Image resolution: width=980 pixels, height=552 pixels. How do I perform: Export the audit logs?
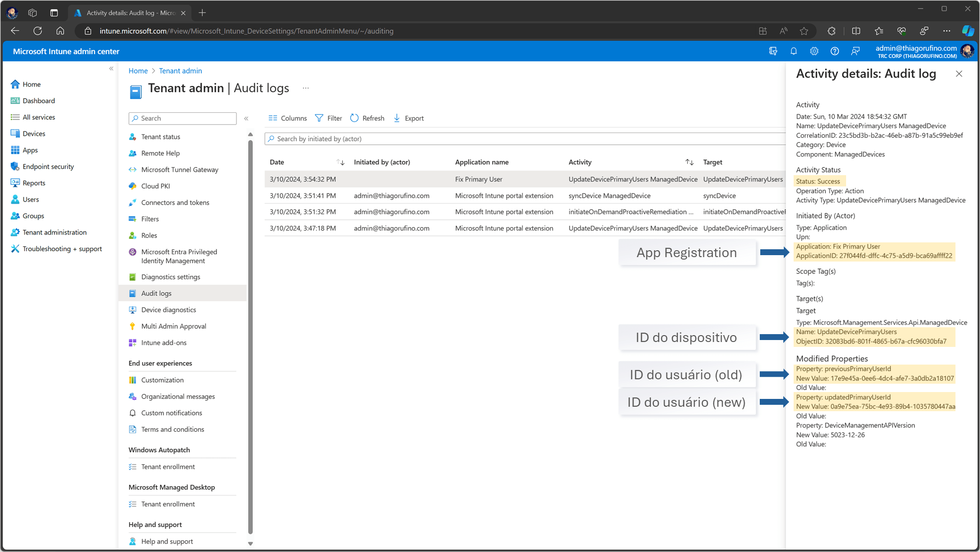pyautogui.click(x=409, y=118)
